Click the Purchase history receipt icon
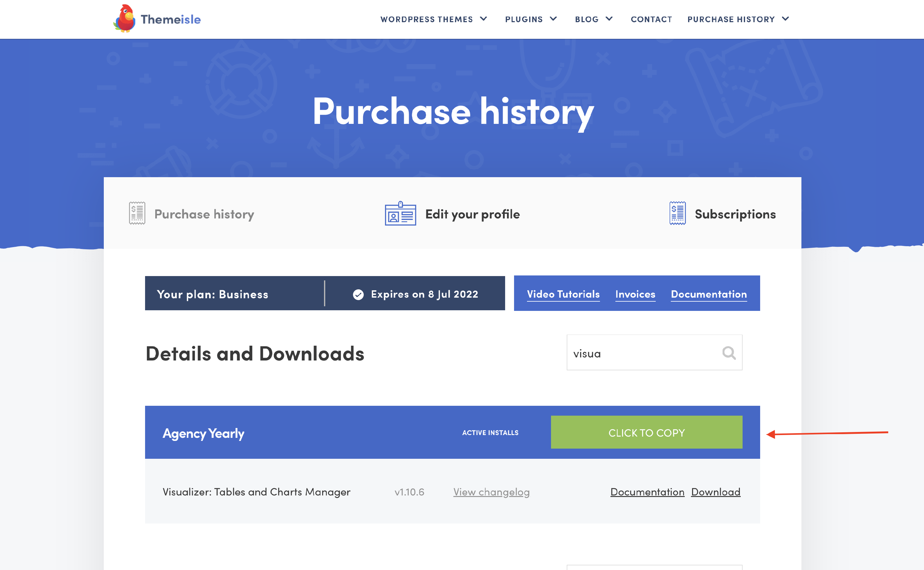 coord(137,214)
